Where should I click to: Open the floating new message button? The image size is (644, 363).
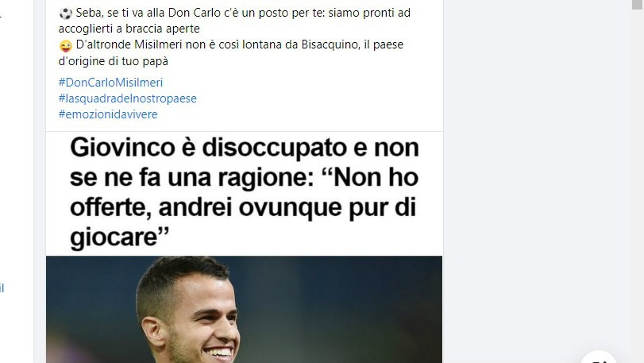(599, 357)
